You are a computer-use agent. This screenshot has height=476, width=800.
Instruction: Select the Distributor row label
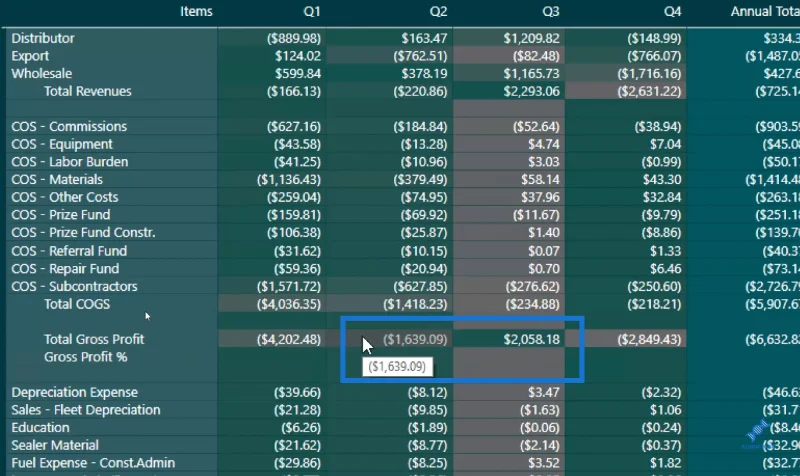coord(43,38)
